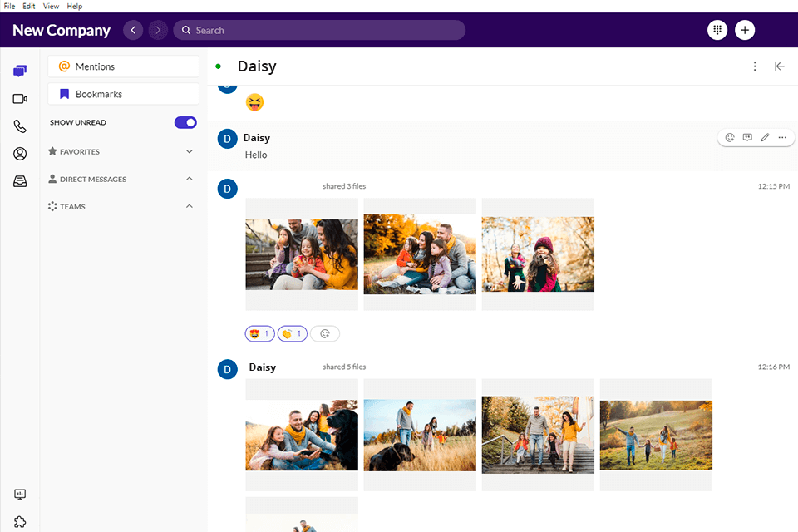The height and width of the screenshot is (532, 798).
Task: Open the Help menu
Action: (74, 6)
